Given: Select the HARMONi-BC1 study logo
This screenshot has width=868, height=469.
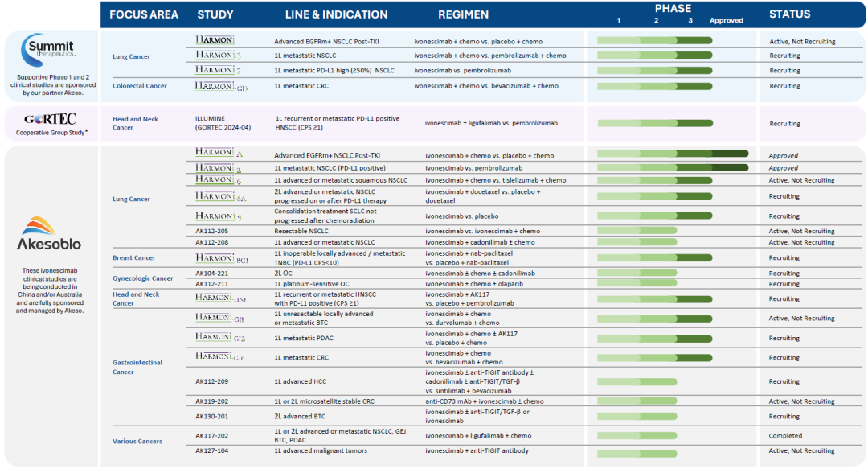Looking at the screenshot, I should (x=222, y=258).
